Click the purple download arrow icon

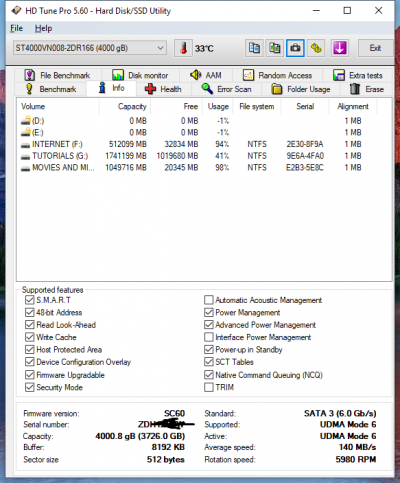pos(340,48)
